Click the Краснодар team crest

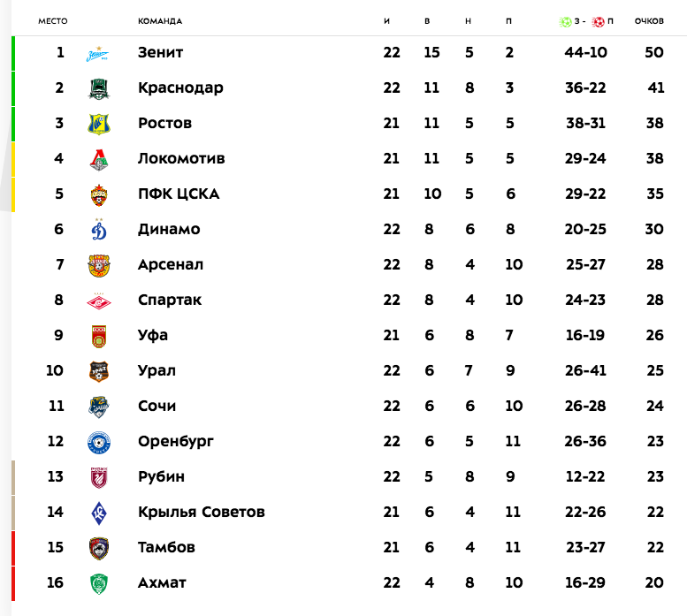click(x=99, y=88)
